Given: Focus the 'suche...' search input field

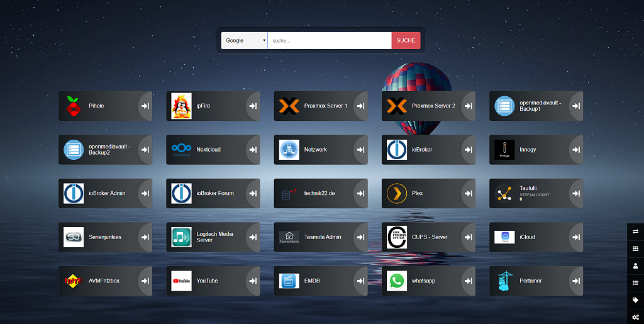Looking at the screenshot, I should point(330,41).
